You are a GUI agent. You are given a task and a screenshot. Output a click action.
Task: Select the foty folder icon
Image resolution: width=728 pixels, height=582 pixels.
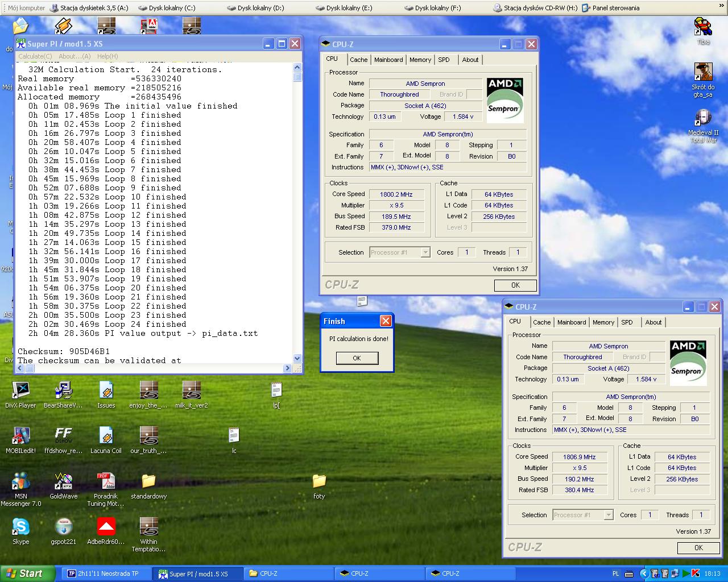(x=319, y=485)
